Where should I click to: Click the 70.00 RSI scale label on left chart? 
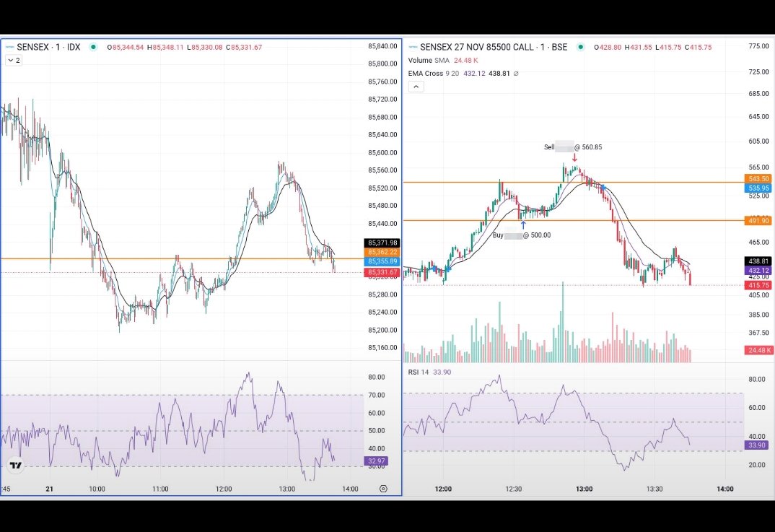(376, 395)
